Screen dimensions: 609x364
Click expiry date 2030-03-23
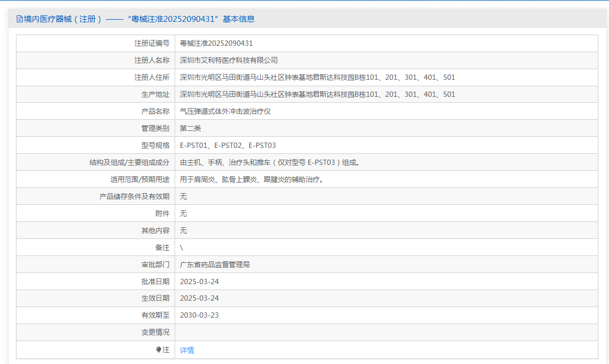(x=199, y=316)
